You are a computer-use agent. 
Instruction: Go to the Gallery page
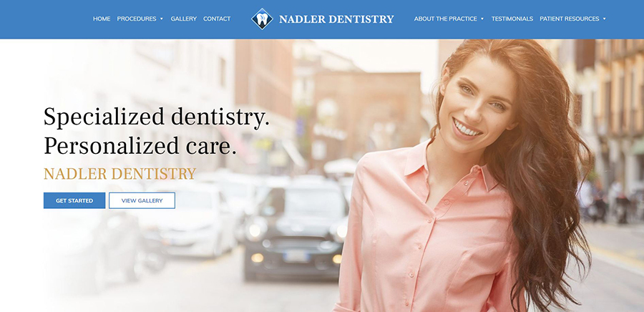pyautogui.click(x=184, y=19)
